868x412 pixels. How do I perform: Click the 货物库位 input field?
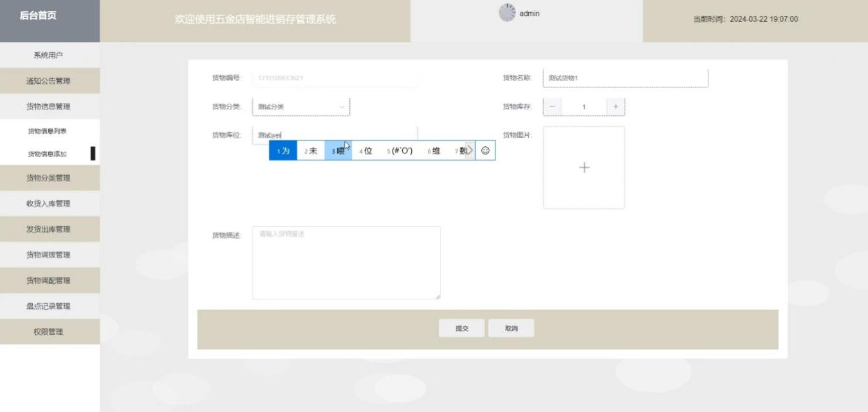pyautogui.click(x=335, y=135)
